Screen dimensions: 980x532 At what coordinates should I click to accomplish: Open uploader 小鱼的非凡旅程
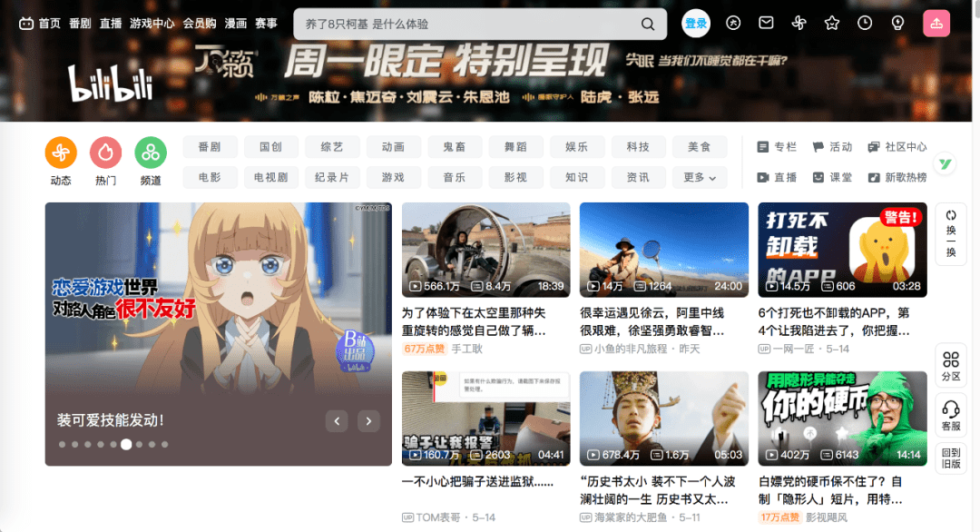click(x=631, y=349)
